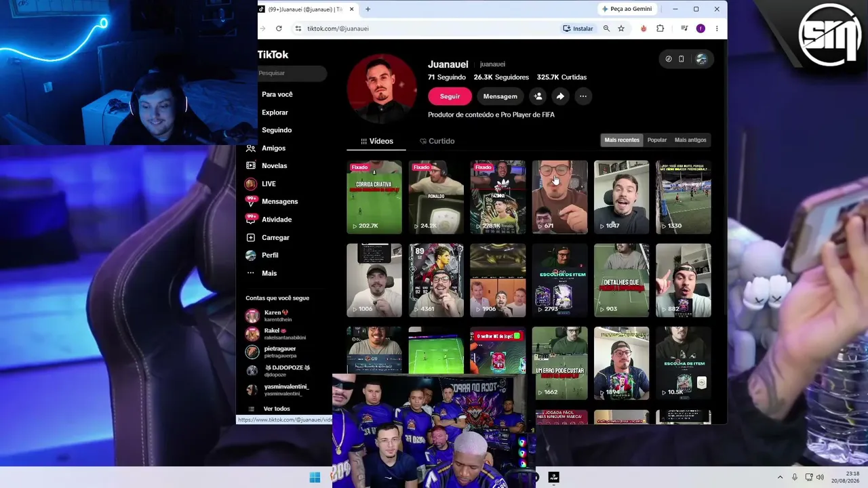Screen dimensions: 868x488
Task: Open the video with 2793 views
Action: pos(560,281)
